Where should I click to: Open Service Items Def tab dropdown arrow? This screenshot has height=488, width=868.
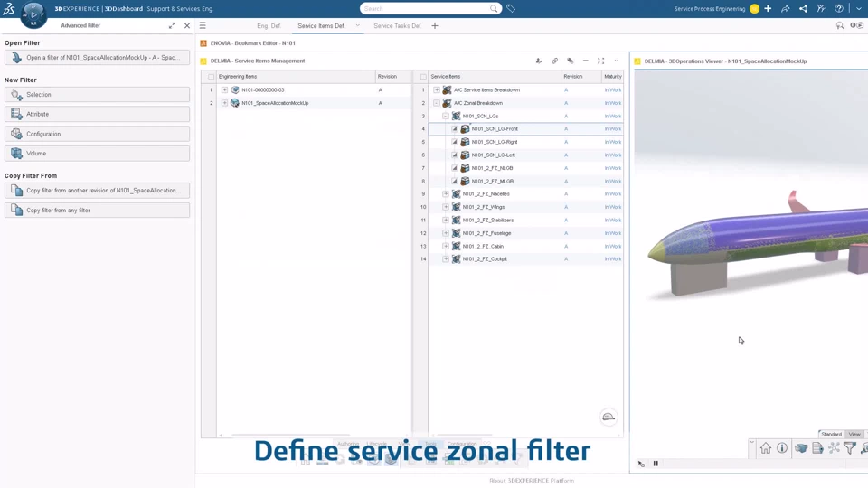[x=358, y=25]
